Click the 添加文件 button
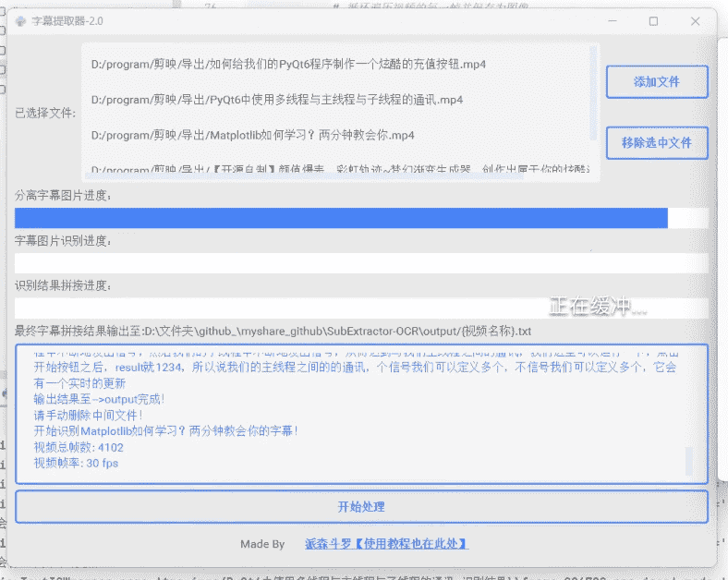Screen dimensions: 728x580 (x=656, y=81)
